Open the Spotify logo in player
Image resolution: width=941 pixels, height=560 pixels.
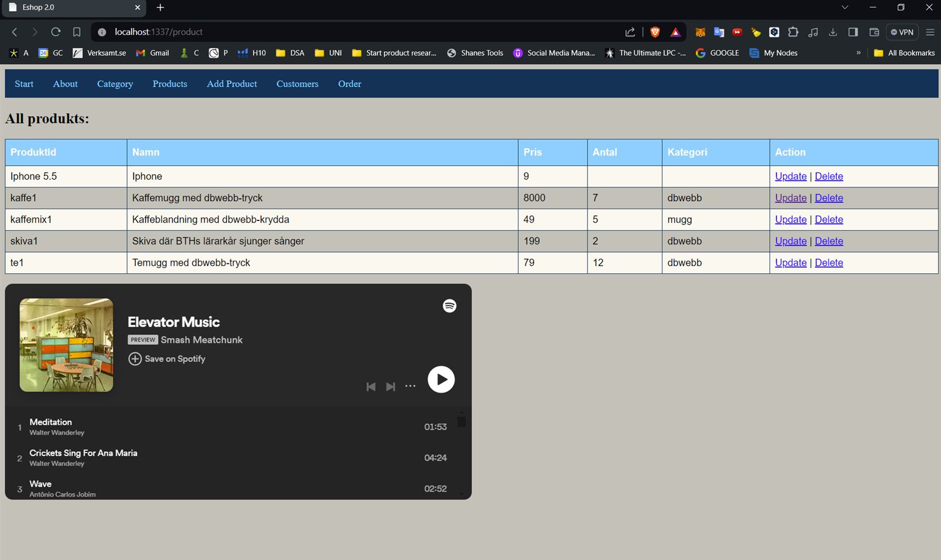(x=449, y=306)
